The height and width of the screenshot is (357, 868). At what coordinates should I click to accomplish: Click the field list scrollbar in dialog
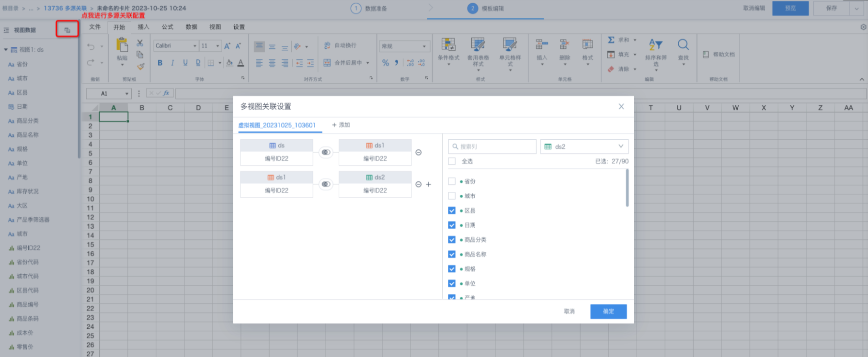pyautogui.click(x=627, y=188)
